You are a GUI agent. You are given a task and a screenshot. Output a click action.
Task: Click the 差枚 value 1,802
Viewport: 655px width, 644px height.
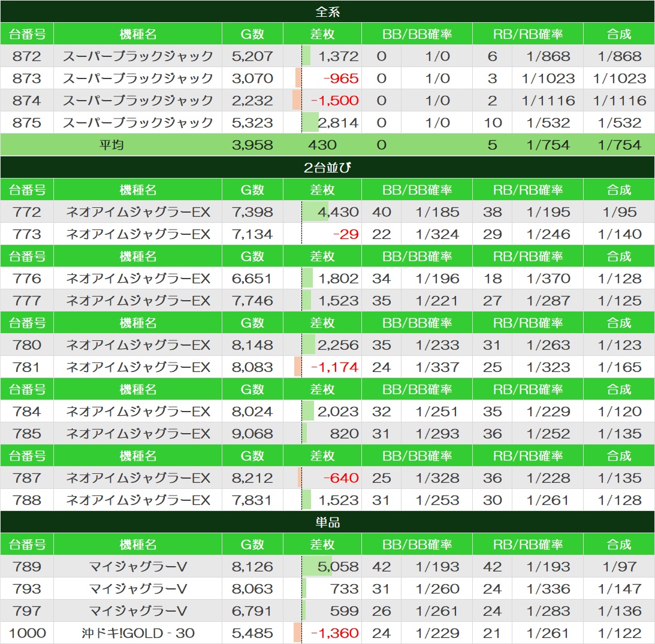(339, 278)
